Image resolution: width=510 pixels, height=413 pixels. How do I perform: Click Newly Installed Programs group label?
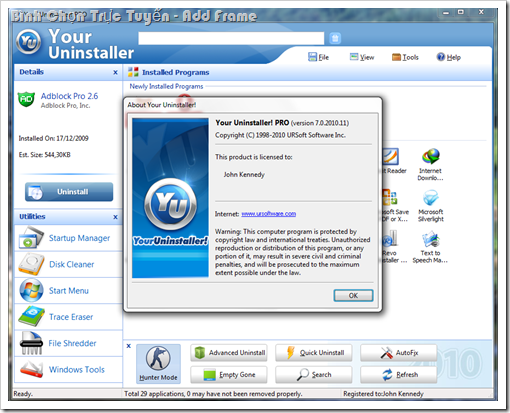click(x=166, y=86)
